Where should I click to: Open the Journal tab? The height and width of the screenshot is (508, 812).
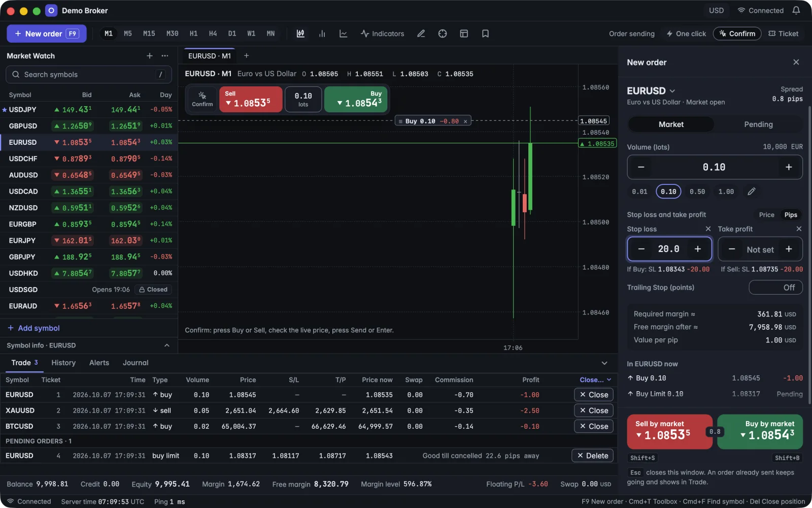[136, 363]
